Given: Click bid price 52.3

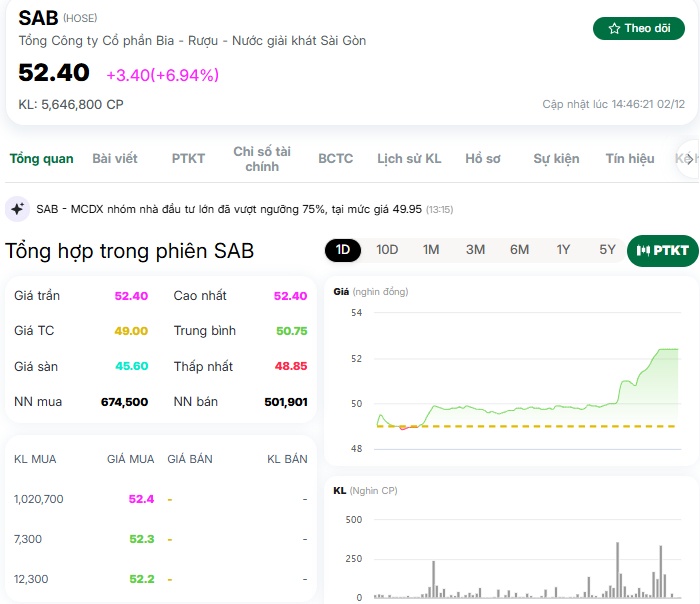Looking at the screenshot, I should coord(142,539).
